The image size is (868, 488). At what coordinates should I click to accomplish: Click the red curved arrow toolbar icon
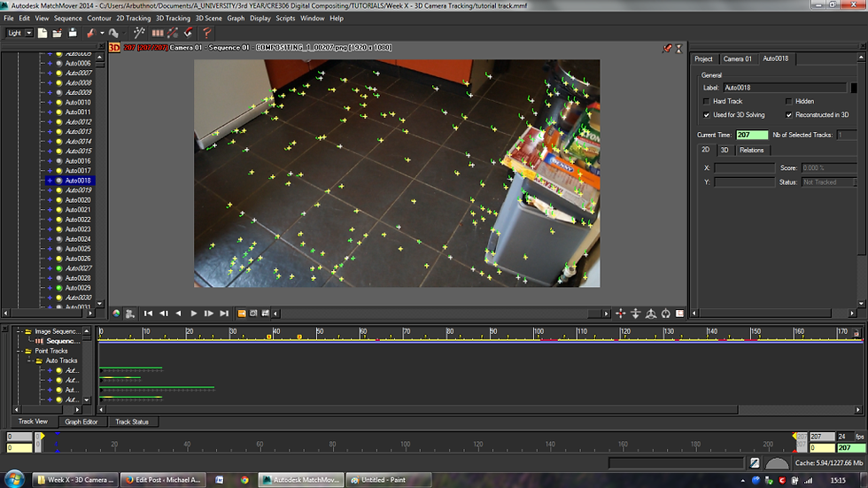pyautogui.click(x=189, y=33)
